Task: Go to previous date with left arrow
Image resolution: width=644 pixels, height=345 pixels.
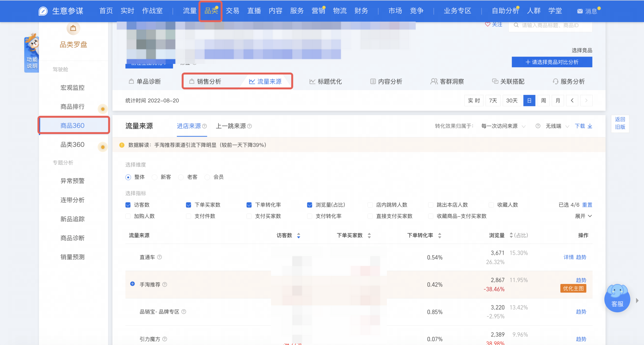Action: tap(572, 101)
